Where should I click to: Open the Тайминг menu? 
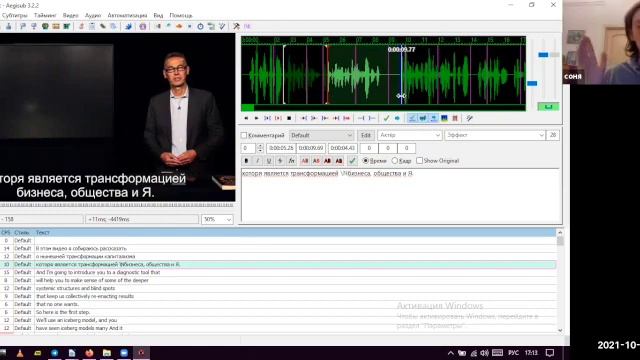point(45,15)
